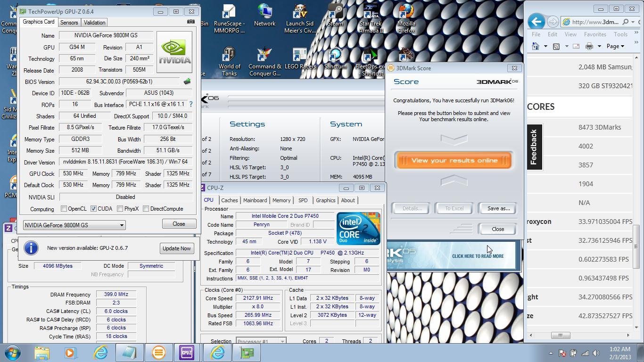644x362 pixels.
Task: Click the RSS feeds icon in IE toolbar
Action: 556,46
